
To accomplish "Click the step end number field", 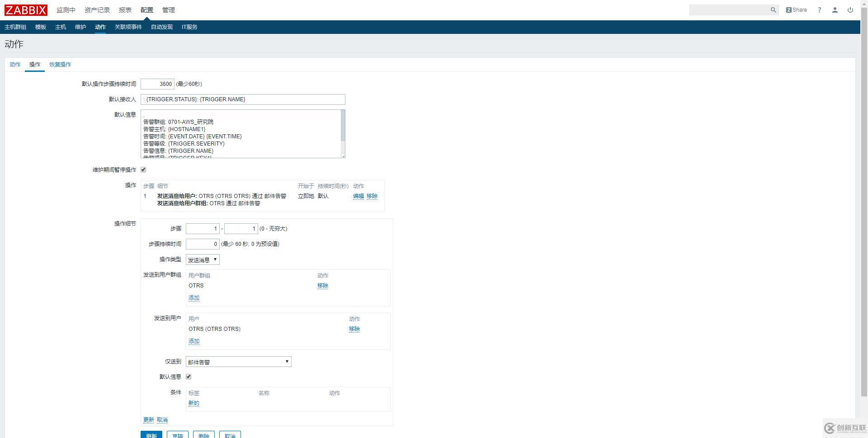I will tap(241, 229).
